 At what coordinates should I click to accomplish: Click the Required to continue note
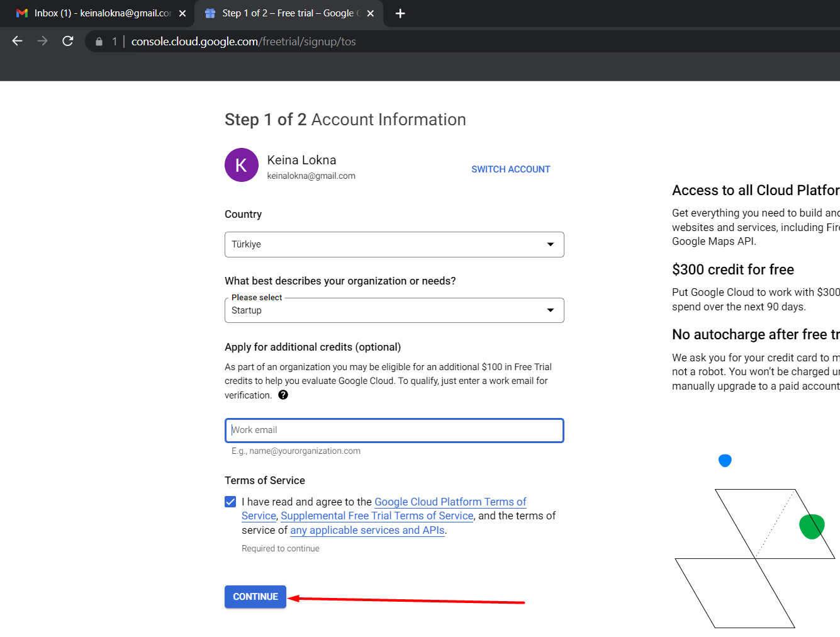pos(281,549)
